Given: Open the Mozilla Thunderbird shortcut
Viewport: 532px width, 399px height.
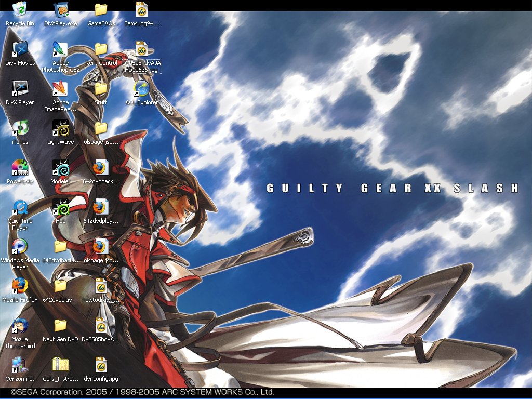Looking at the screenshot, I should [20, 326].
